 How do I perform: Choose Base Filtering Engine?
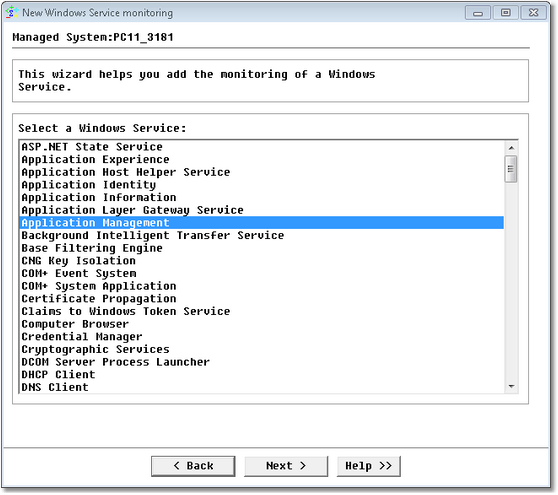click(x=262, y=248)
